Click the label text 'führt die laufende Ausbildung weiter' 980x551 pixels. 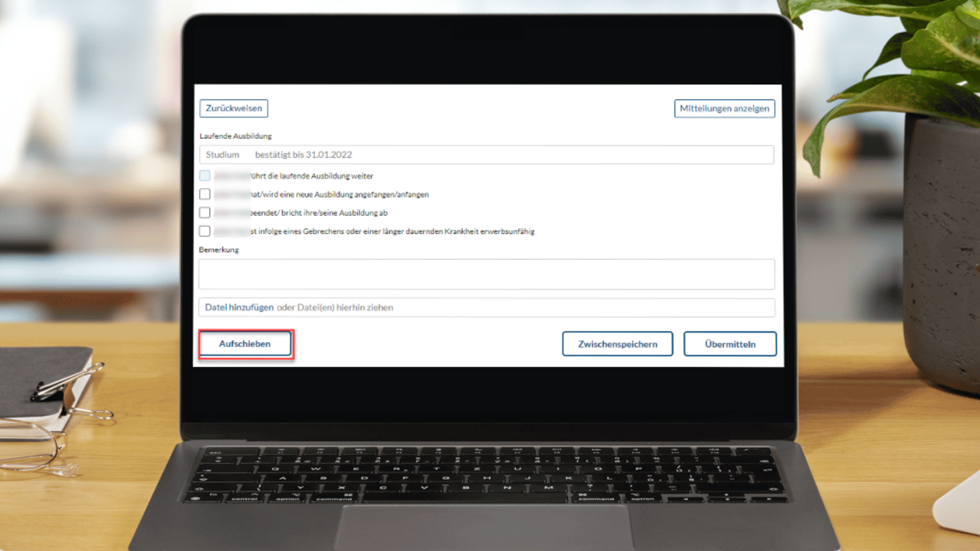click(x=312, y=176)
